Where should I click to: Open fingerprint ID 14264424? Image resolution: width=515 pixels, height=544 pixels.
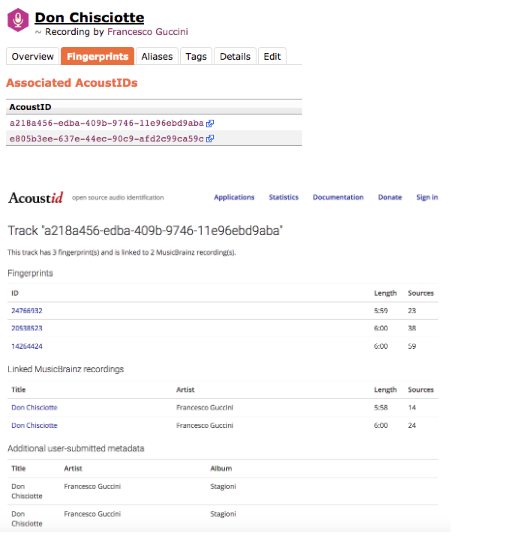point(27,346)
